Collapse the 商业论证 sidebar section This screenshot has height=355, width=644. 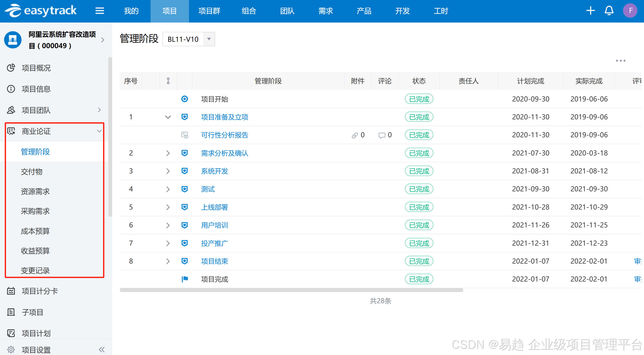click(x=99, y=131)
